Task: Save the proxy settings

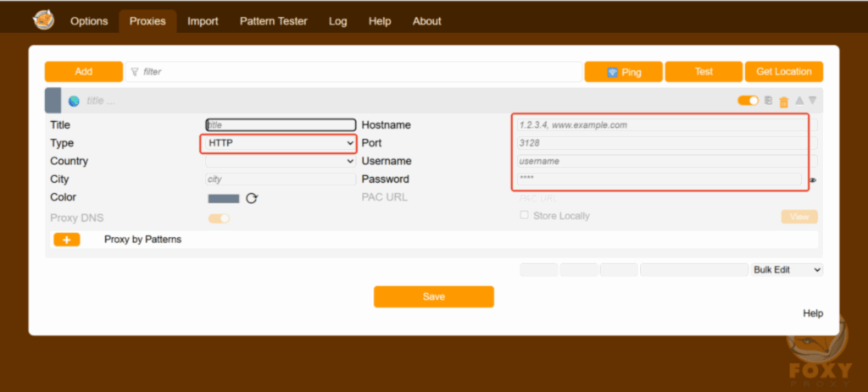Action: point(433,297)
